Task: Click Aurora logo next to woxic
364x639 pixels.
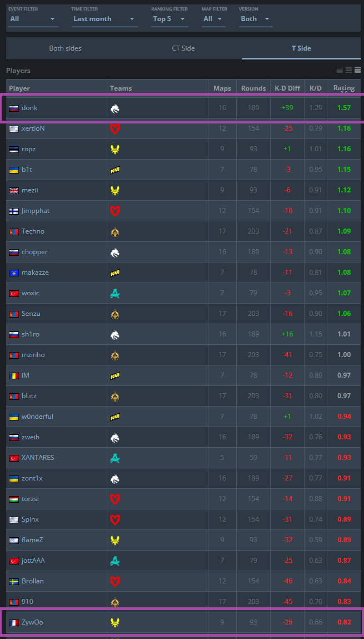Action: 115,293
